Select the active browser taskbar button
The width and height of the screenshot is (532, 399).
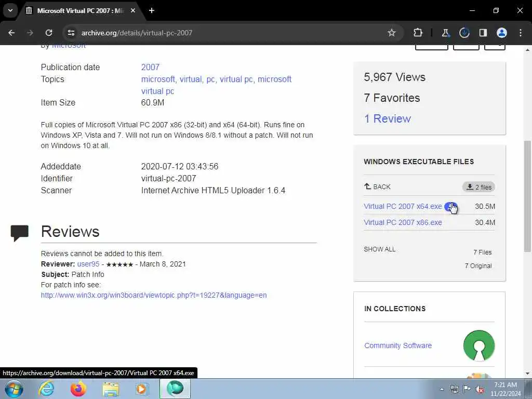(175, 389)
